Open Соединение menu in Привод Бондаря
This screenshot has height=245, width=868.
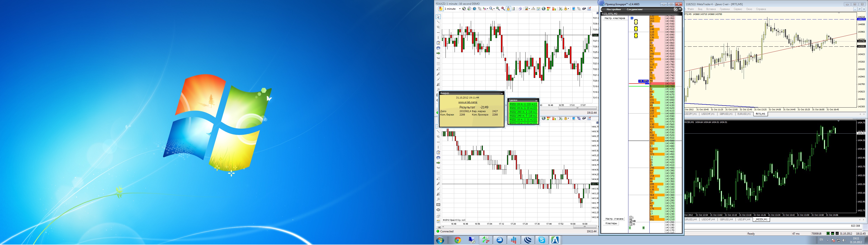click(x=635, y=10)
